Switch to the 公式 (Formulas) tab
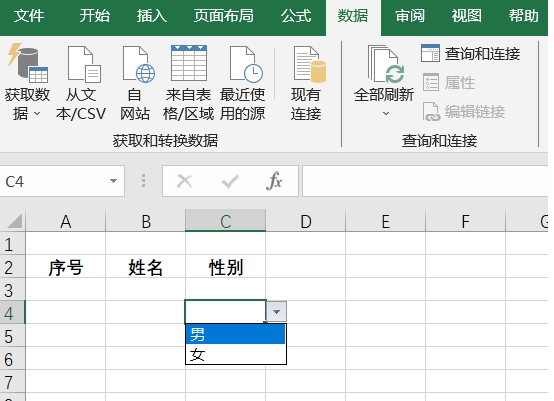554x401 pixels. point(296,16)
